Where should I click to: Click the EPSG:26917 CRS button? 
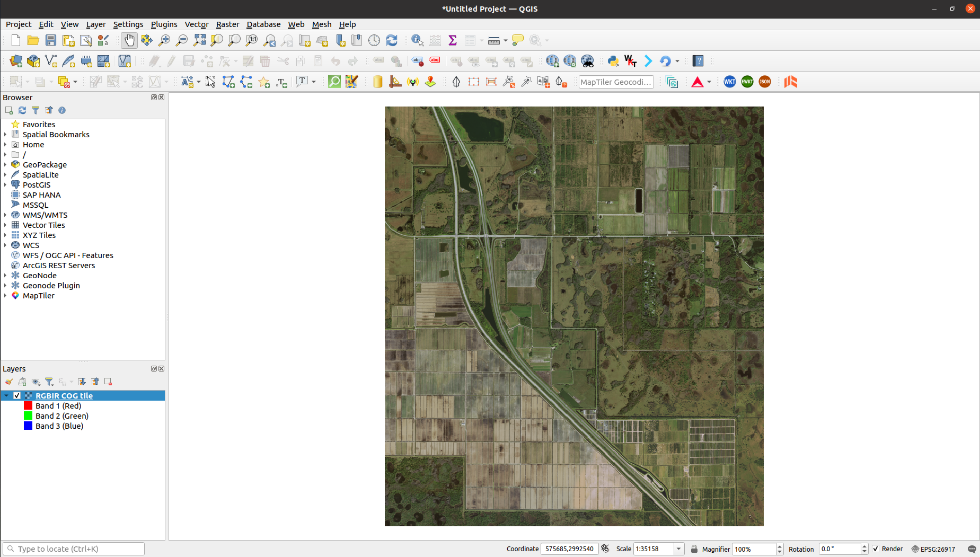[933, 549]
